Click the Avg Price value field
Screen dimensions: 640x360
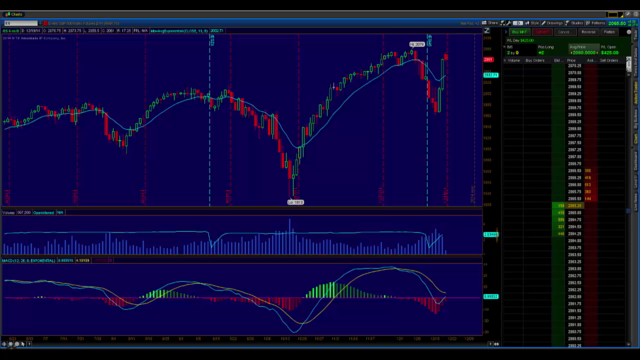point(584,53)
